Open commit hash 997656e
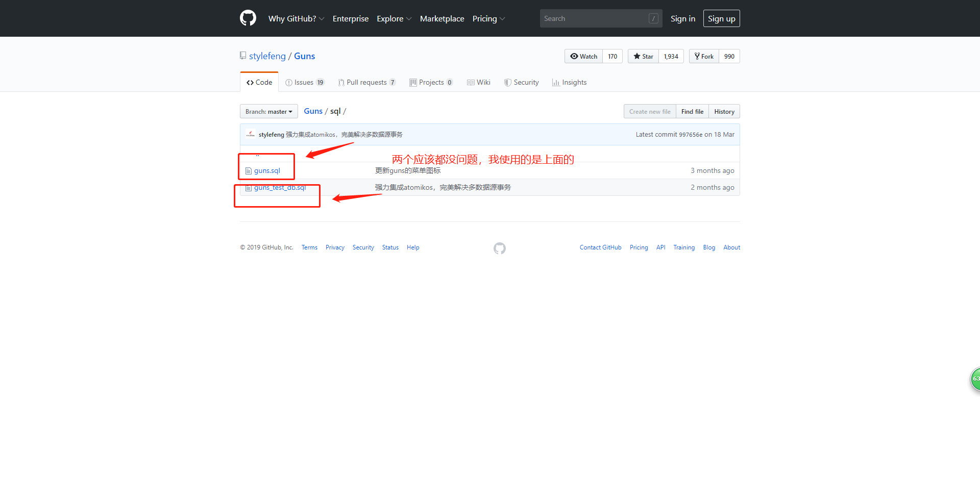The height and width of the screenshot is (478, 980). (x=691, y=135)
